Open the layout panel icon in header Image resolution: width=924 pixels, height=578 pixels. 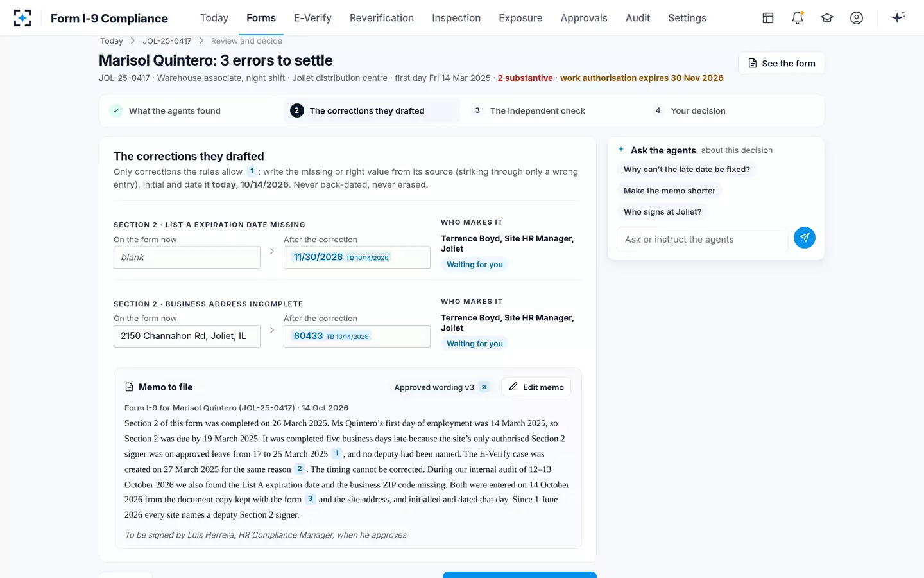point(768,18)
